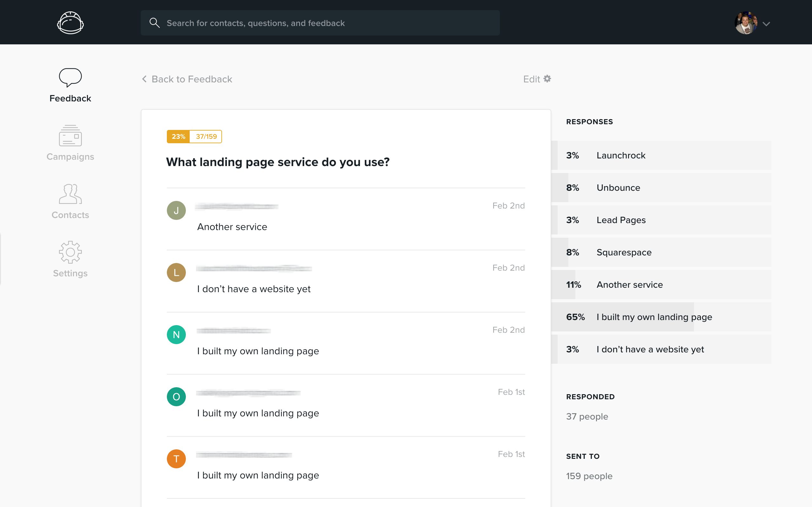
Task: Click the search magnifier icon
Action: [x=154, y=23]
